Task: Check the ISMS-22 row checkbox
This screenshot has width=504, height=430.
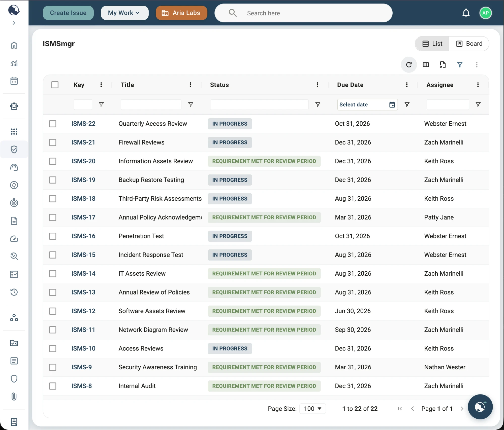Action: (53, 124)
